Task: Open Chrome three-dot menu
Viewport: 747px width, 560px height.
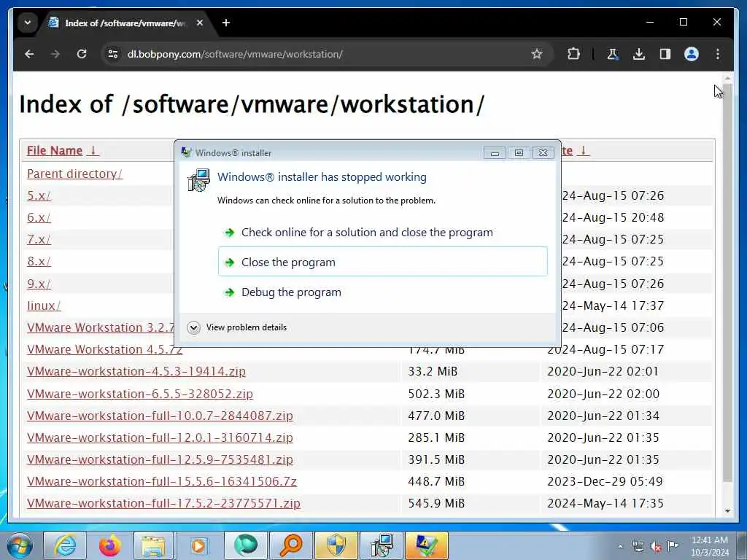Action: point(718,54)
